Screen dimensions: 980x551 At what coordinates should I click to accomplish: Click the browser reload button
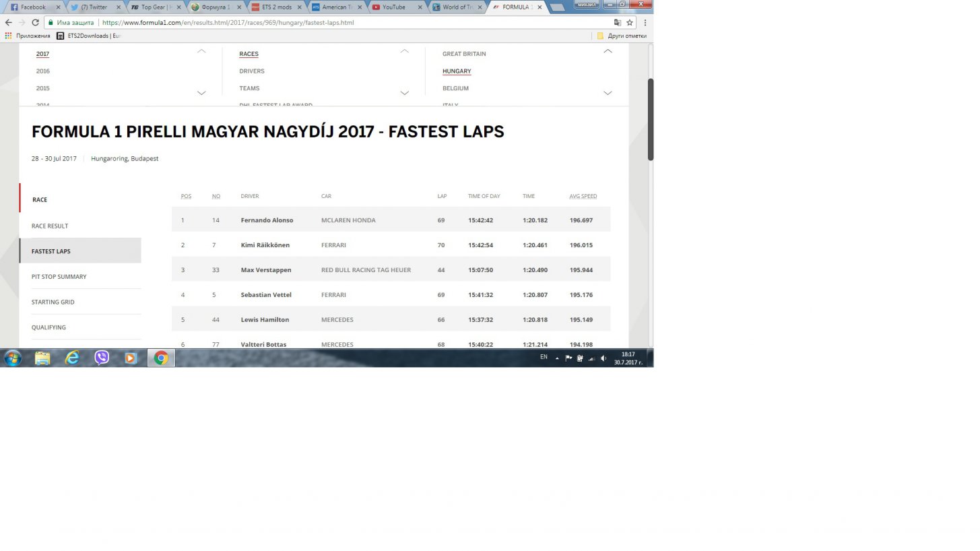[35, 22]
